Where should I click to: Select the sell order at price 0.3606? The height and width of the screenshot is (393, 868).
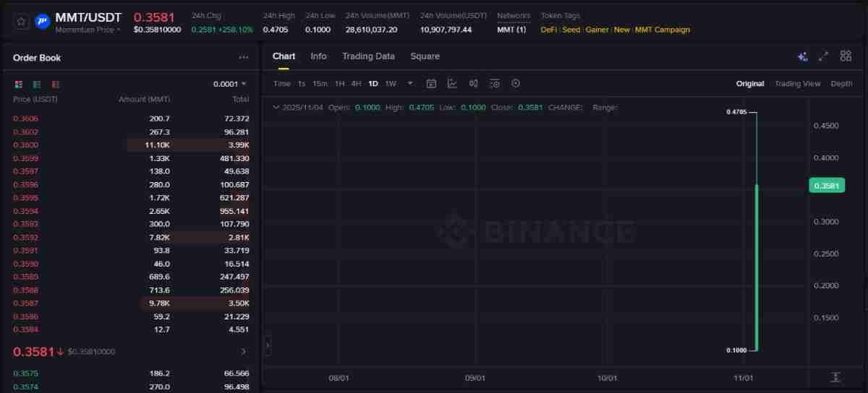click(131, 118)
